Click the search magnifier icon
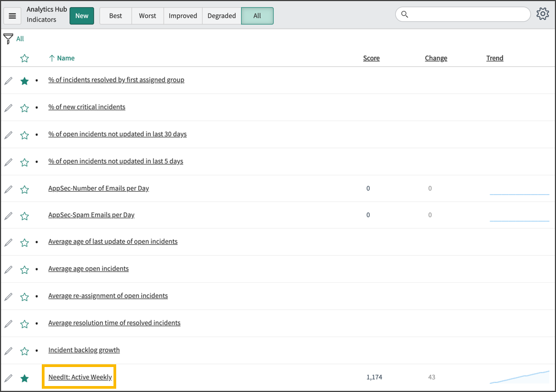This screenshot has height=392, width=556. click(x=405, y=14)
